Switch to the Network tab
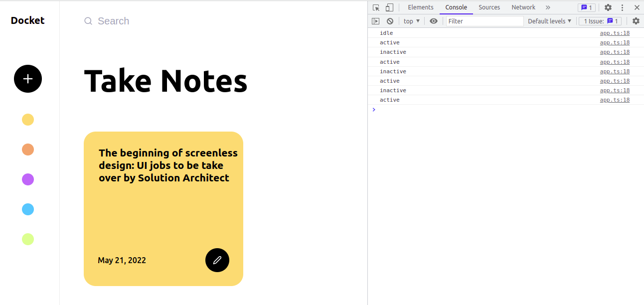Image resolution: width=644 pixels, height=305 pixels. click(x=523, y=7)
